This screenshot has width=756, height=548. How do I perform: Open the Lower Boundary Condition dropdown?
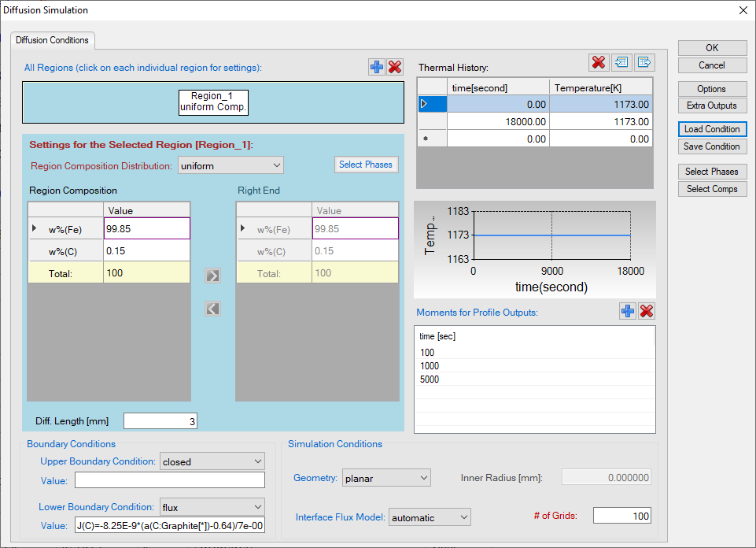tap(212, 507)
